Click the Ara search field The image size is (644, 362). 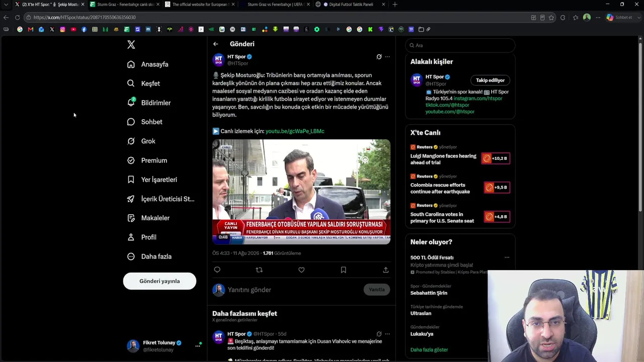460,45
